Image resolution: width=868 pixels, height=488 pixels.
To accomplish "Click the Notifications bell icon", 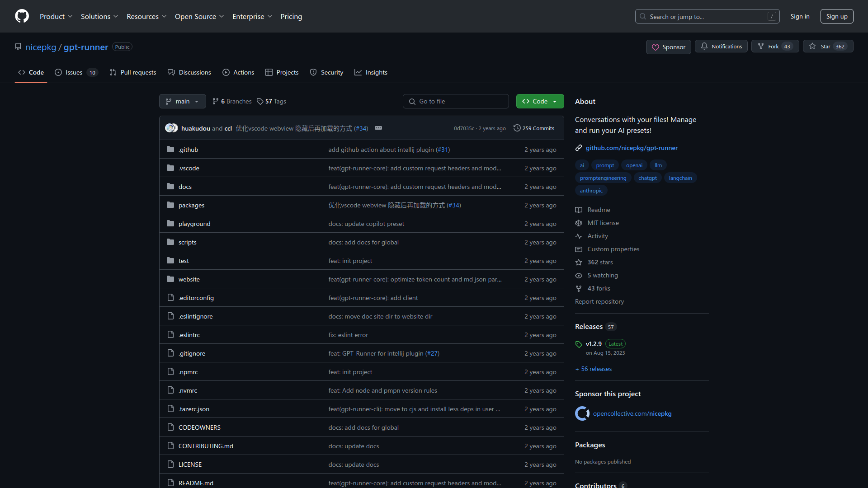I will pyautogui.click(x=704, y=46).
